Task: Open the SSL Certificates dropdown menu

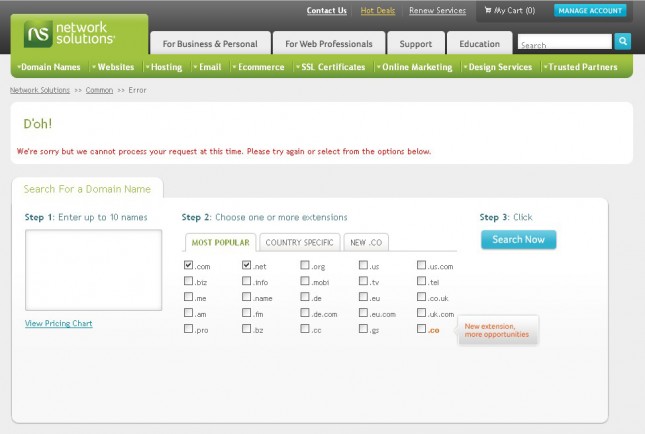Action: tap(333, 67)
